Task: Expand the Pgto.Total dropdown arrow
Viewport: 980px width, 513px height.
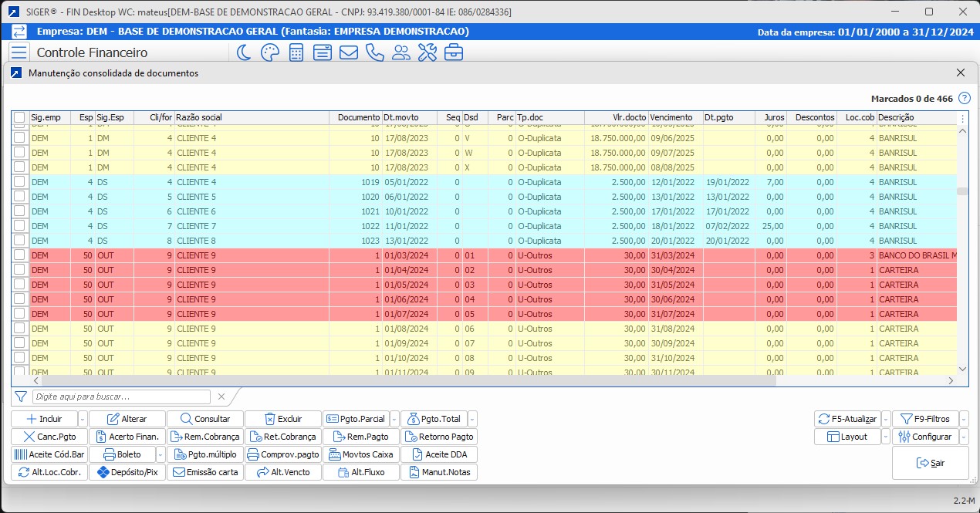Action: click(472, 419)
